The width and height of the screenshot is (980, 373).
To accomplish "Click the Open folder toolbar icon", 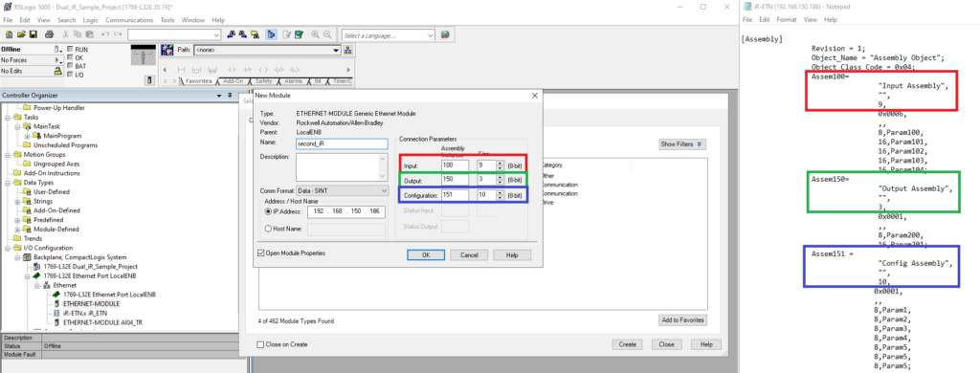I will (x=21, y=34).
